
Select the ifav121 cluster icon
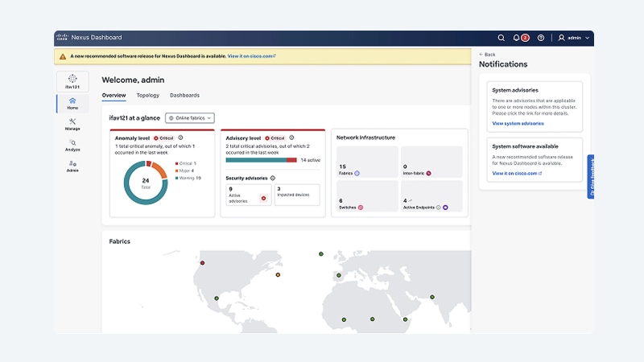tap(72, 81)
